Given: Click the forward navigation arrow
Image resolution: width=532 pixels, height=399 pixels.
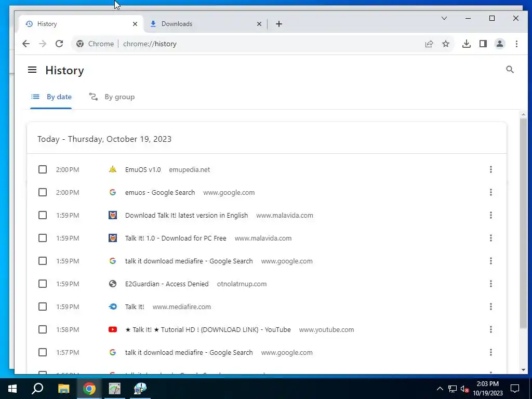Looking at the screenshot, I should pyautogui.click(x=43, y=44).
